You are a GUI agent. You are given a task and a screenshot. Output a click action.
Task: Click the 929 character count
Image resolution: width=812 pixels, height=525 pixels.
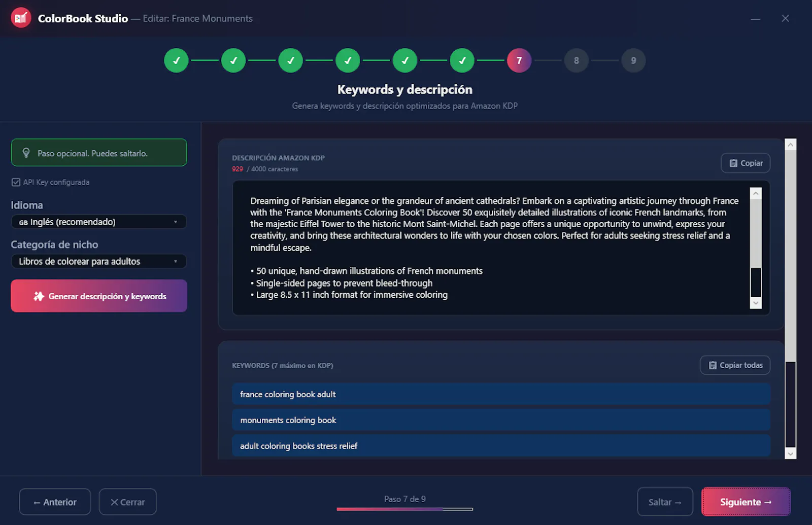coord(238,169)
